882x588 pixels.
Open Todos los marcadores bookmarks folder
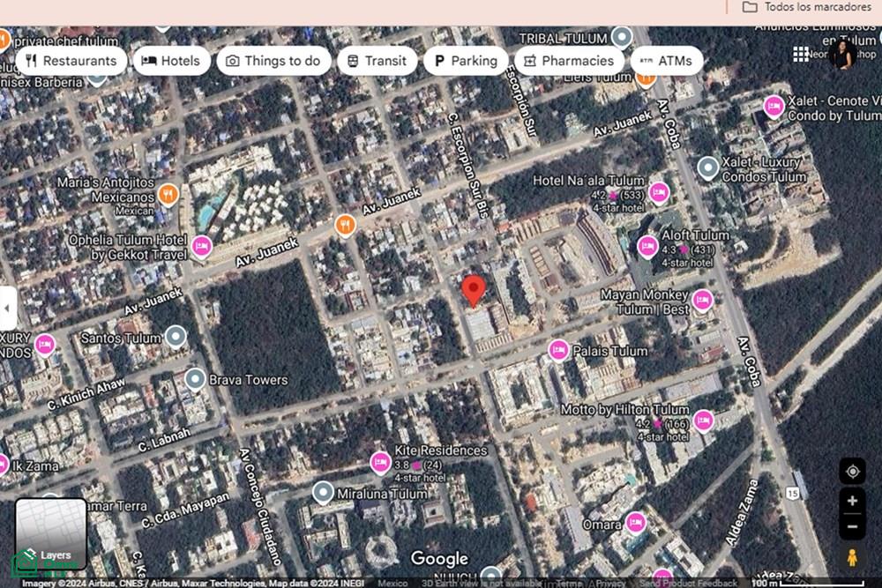(x=807, y=7)
